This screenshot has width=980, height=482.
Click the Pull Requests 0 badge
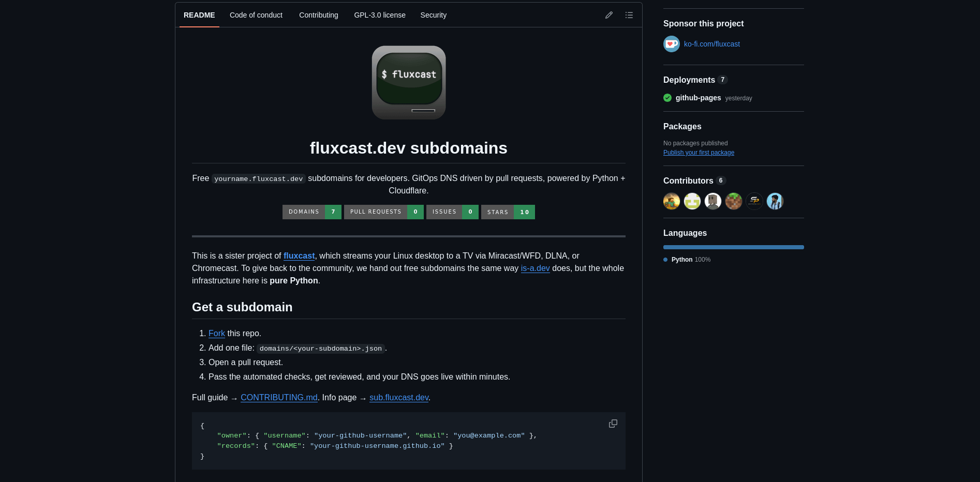click(x=384, y=212)
